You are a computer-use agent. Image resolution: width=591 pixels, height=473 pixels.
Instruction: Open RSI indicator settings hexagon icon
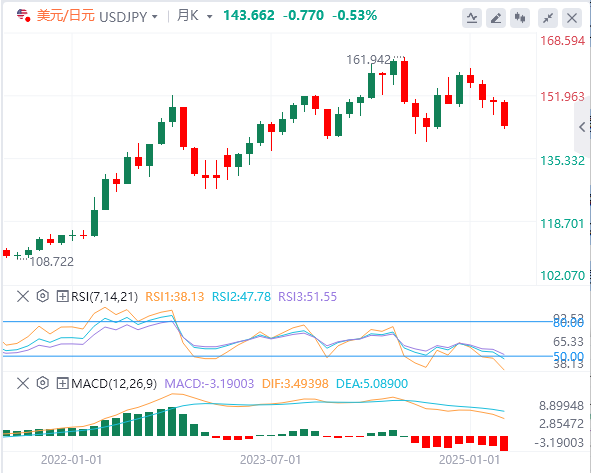click(x=43, y=296)
